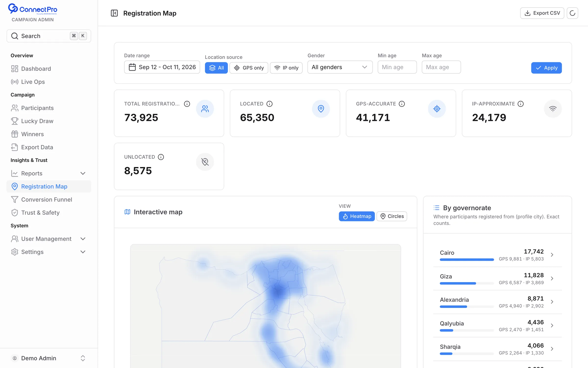The image size is (588, 368).
Task: Click the ConnectPro logo
Action: [32, 9]
